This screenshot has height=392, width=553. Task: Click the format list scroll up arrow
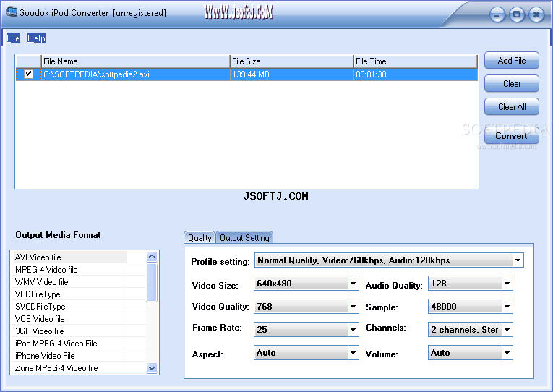[152, 257]
